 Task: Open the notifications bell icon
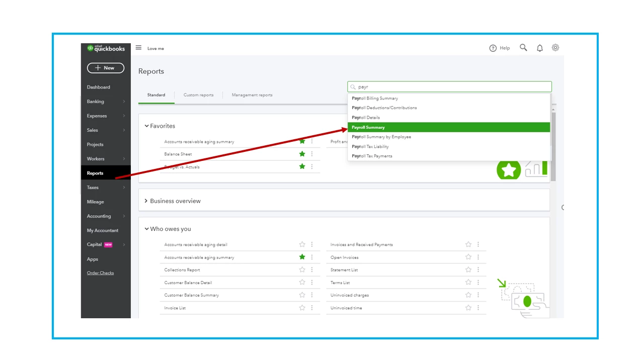540,48
